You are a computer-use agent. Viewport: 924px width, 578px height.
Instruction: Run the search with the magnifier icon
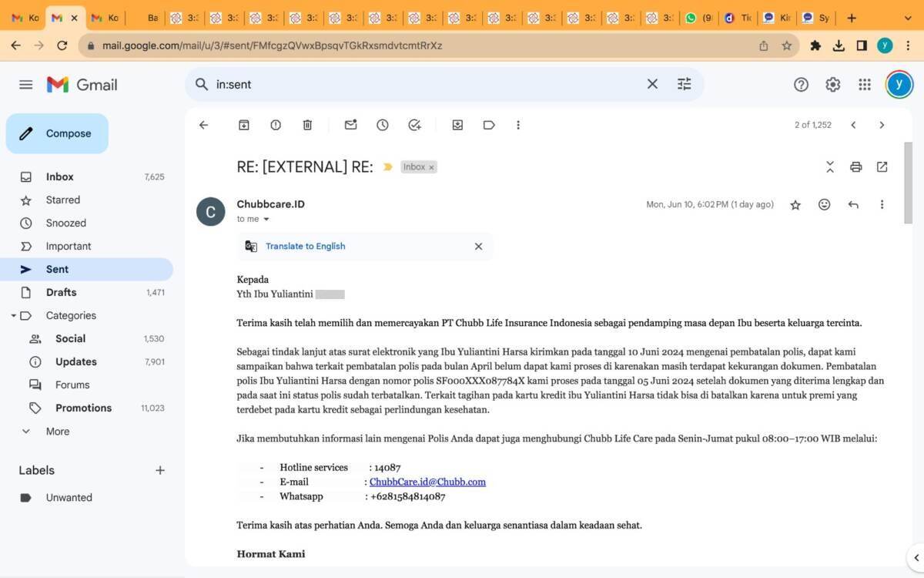[202, 84]
